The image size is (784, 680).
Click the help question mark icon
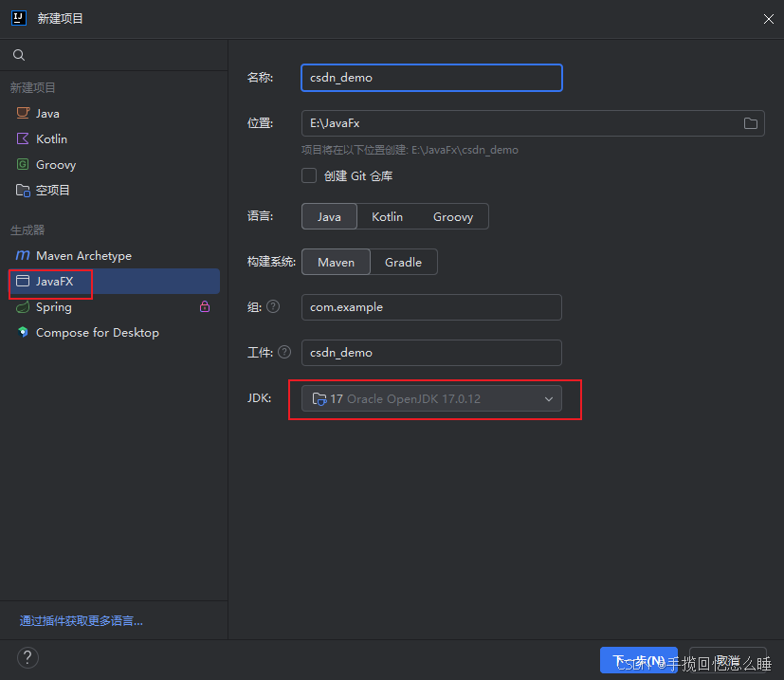point(27,657)
